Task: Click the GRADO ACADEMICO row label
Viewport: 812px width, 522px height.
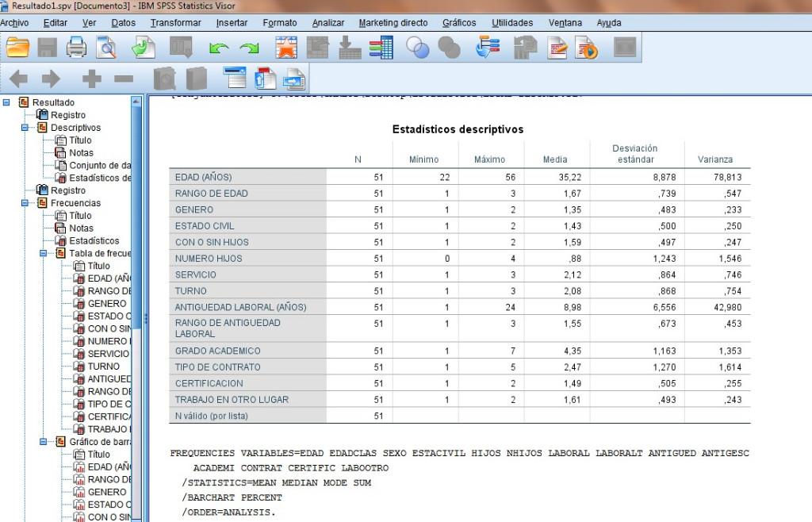Action: coord(217,351)
